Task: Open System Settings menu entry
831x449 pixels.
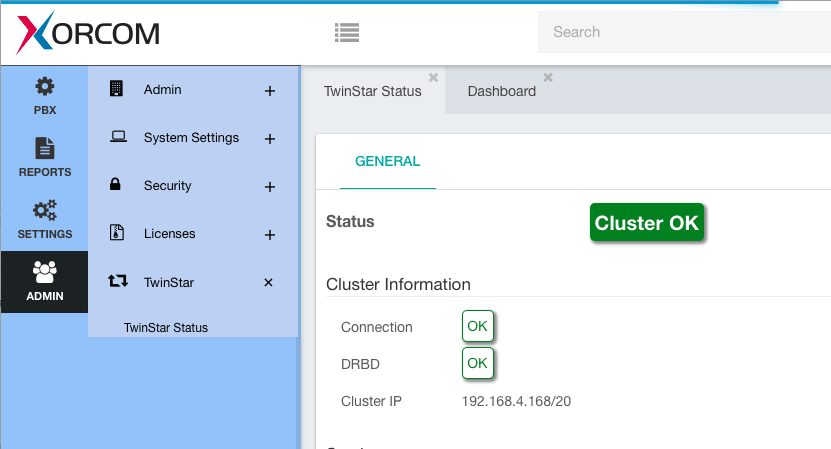Action: pyautogui.click(x=191, y=138)
